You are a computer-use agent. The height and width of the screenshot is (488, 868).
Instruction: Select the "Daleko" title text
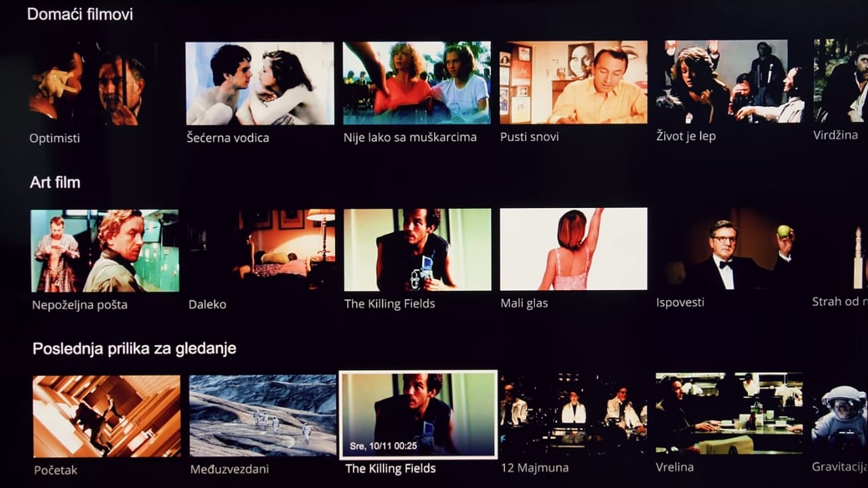coord(208,304)
